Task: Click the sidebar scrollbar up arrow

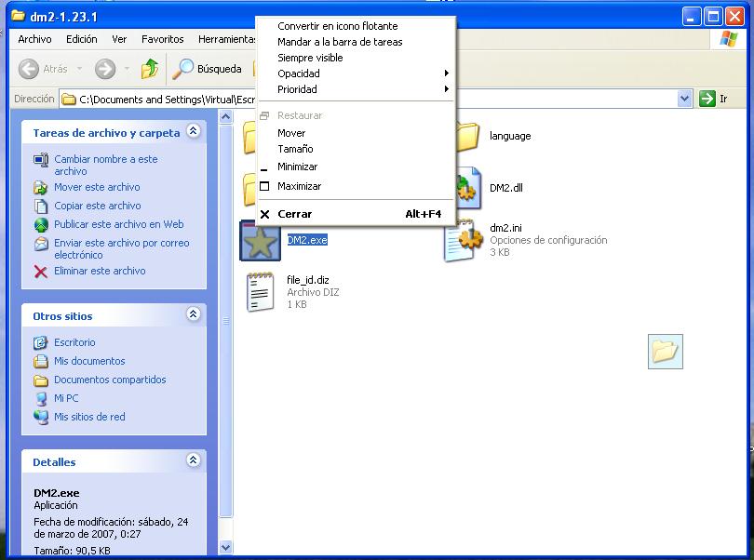Action: (x=225, y=117)
